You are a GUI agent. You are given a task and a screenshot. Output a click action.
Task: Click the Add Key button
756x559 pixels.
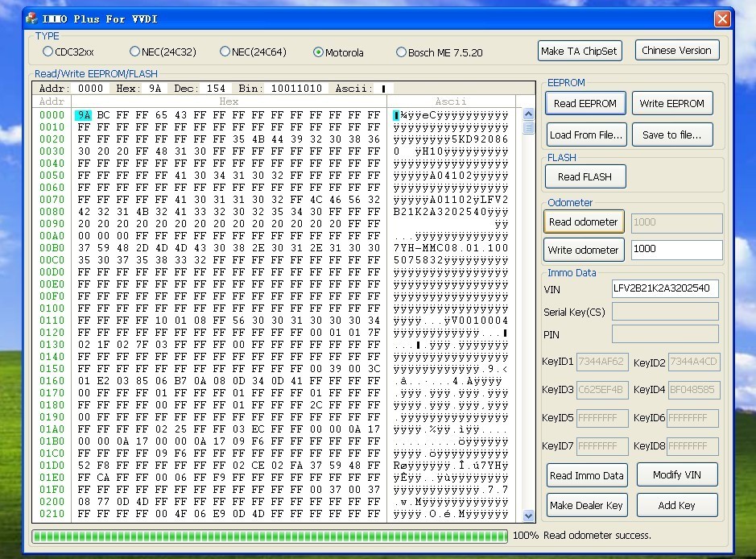point(677,505)
